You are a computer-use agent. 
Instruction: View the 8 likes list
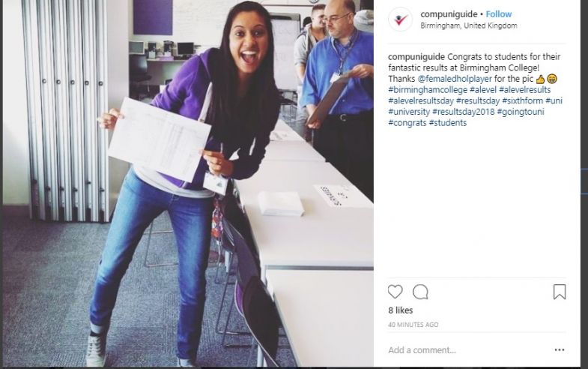401,310
